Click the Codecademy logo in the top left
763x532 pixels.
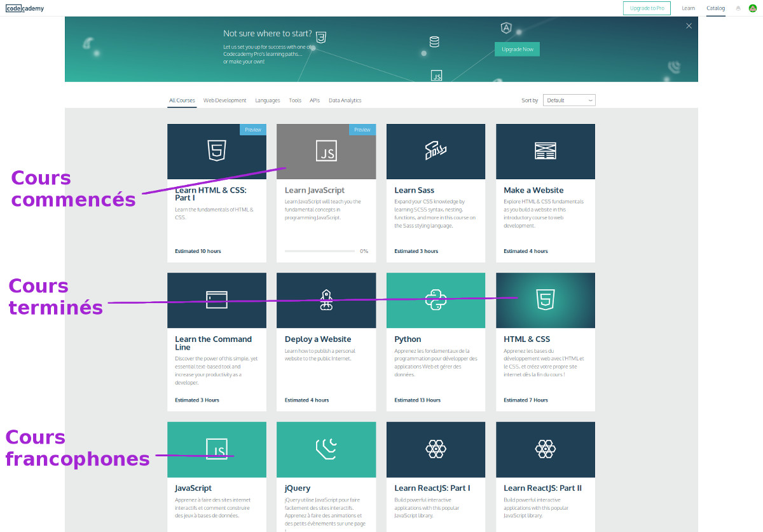[x=24, y=8]
